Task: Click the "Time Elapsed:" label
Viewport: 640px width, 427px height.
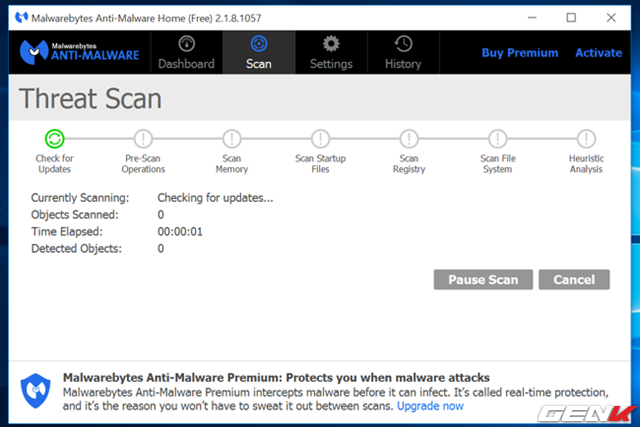Action: pyautogui.click(x=67, y=232)
